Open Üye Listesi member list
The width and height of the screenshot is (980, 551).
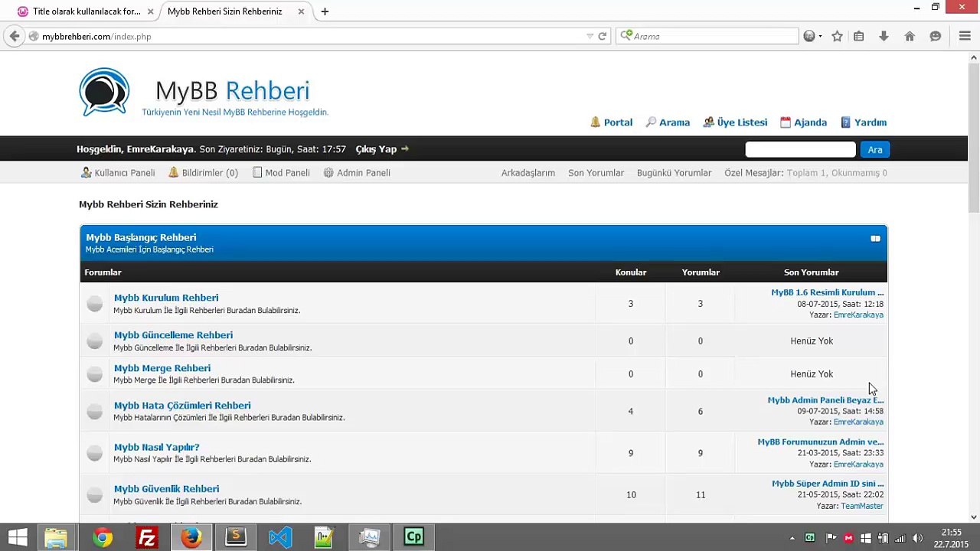tap(735, 122)
